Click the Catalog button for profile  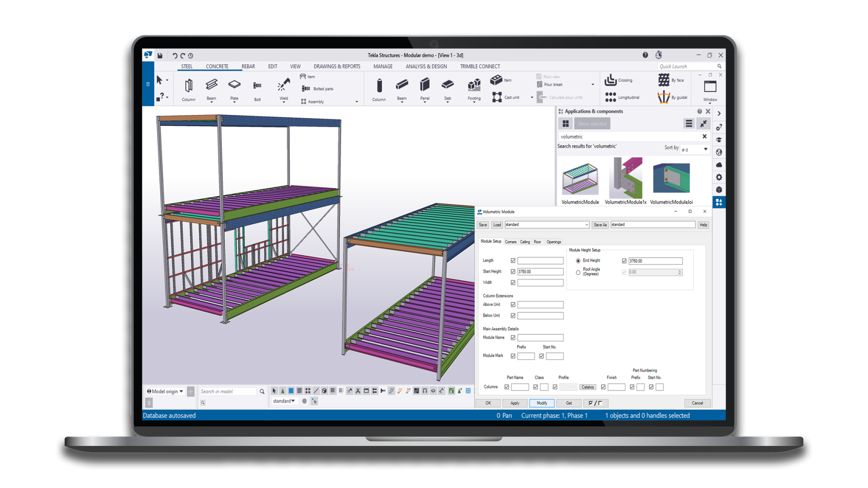pyautogui.click(x=588, y=387)
